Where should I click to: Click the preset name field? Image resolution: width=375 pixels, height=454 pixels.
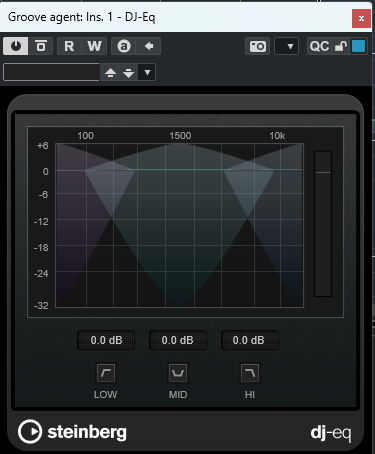click(51, 72)
